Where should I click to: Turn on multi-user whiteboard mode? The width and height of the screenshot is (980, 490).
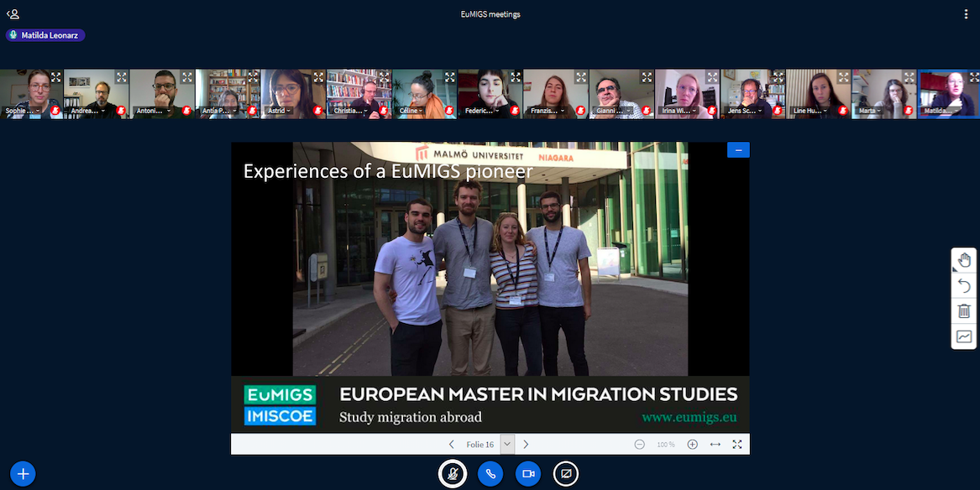coord(963,336)
